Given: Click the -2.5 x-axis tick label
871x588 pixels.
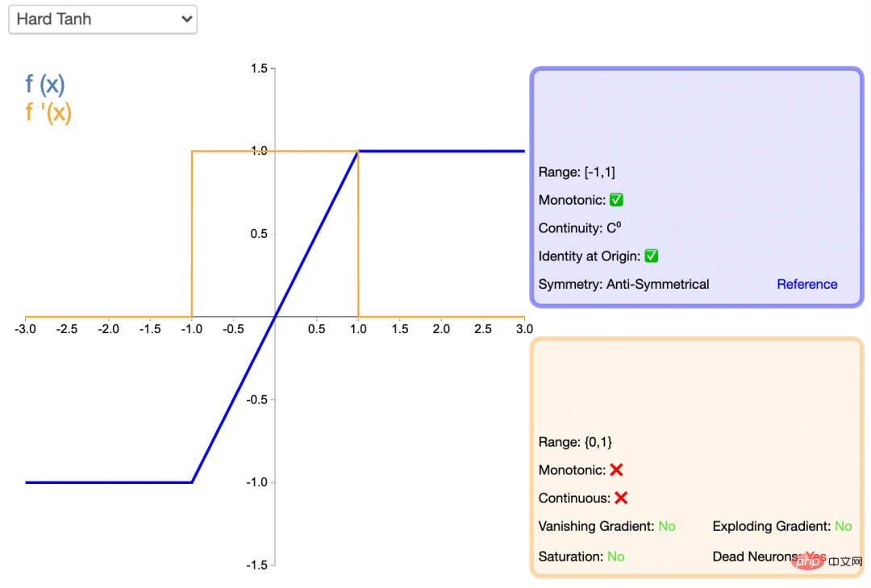Looking at the screenshot, I should tap(67, 329).
